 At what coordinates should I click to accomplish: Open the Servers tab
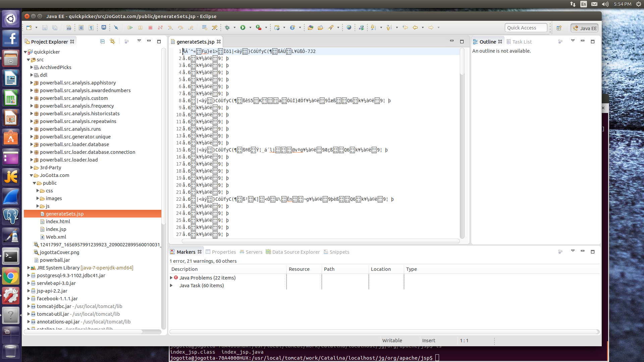(251, 252)
